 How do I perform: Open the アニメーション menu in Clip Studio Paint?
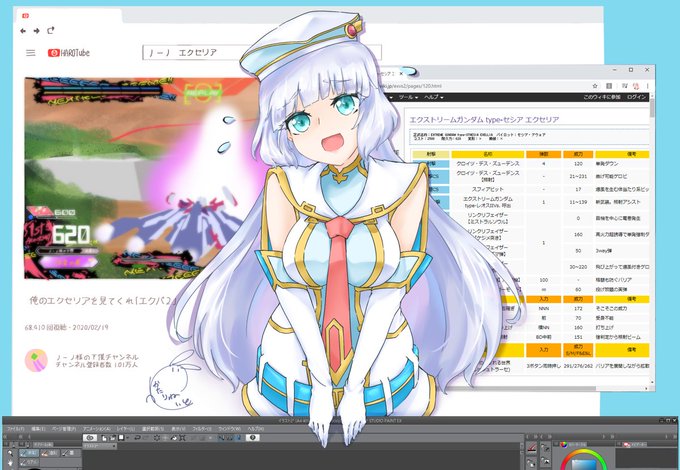pos(96,429)
